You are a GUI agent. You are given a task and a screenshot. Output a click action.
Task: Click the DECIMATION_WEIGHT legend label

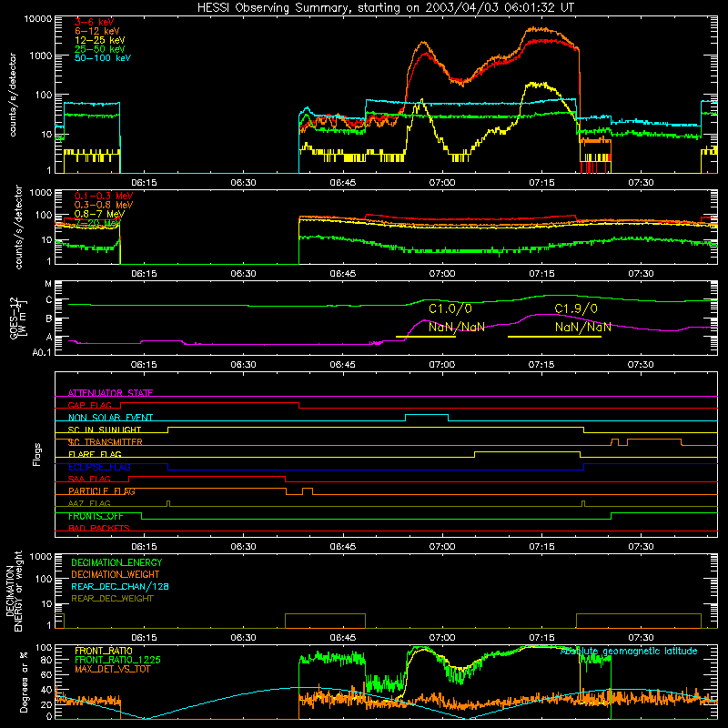116,574
